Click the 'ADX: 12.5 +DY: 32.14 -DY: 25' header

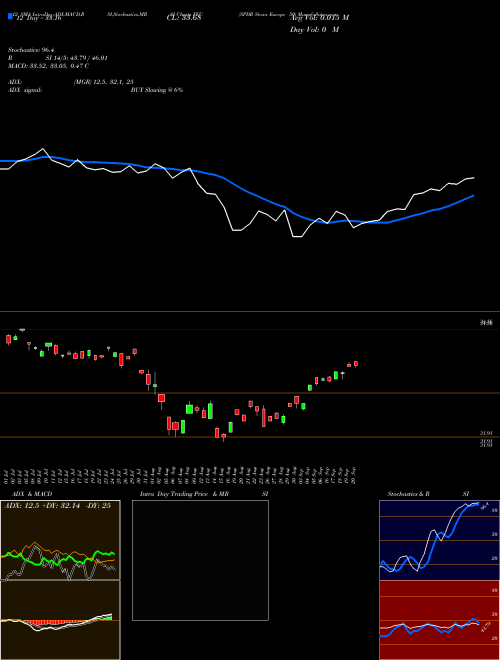57,506
